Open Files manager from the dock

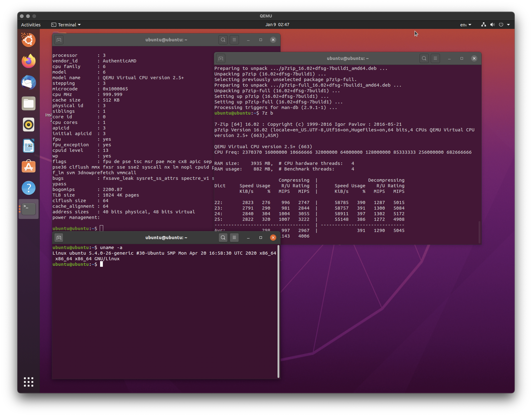tap(29, 104)
